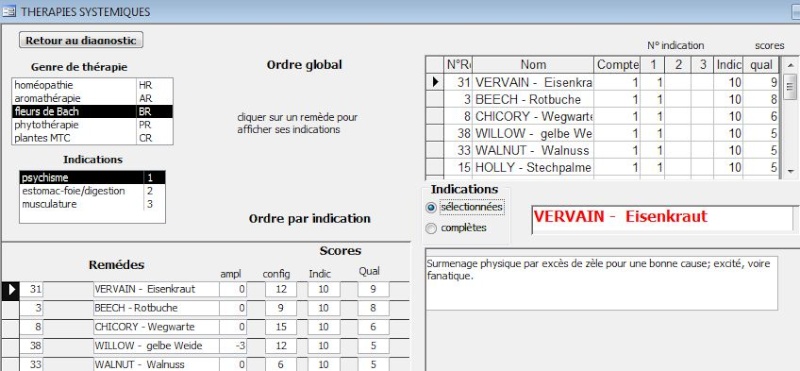Select homéopathie in Genre de thérapie list
800x371 pixels.
92,85
